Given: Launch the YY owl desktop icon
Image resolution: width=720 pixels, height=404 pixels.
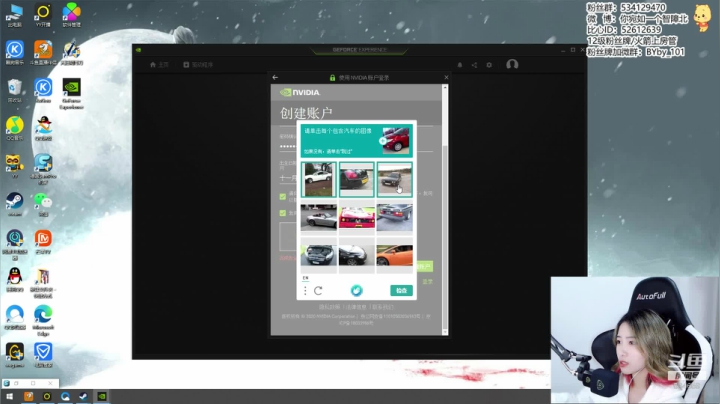Looking at the screenshot, I should tap(15, 166).
